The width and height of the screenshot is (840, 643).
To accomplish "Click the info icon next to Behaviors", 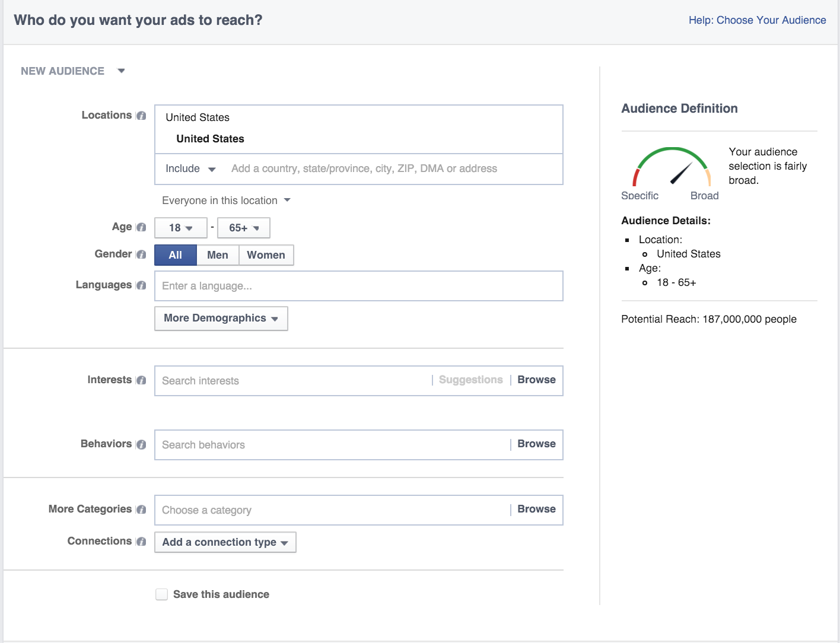I will point(141,444).
